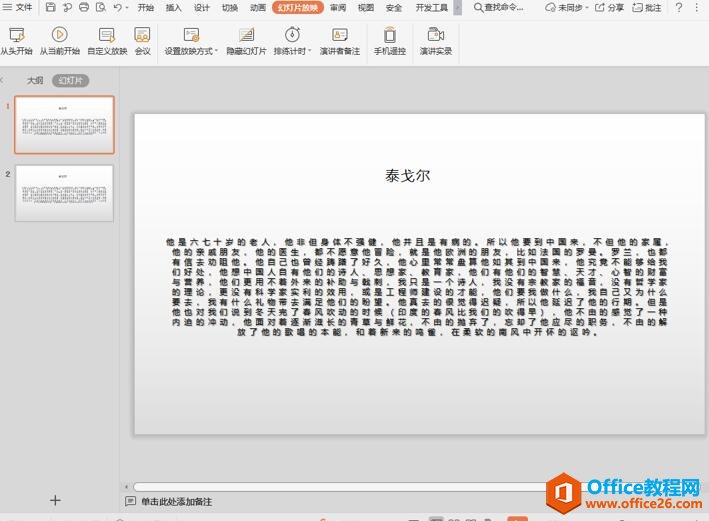This screenshot has height=521, width=709.
Task: Switch to the 大纲 outline pane tab
Action: coord(35,81)
